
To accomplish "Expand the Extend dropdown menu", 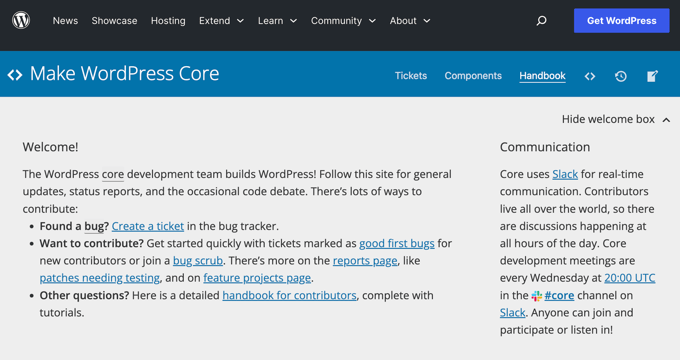I will pyautogui.click(x=221, y=21).
